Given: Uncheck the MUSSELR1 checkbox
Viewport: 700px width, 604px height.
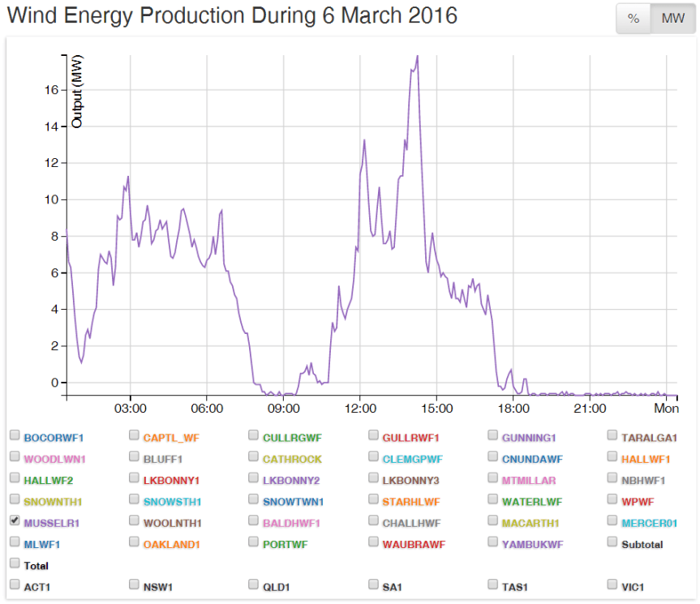Looking at the screenshot, I should [15, 520].
